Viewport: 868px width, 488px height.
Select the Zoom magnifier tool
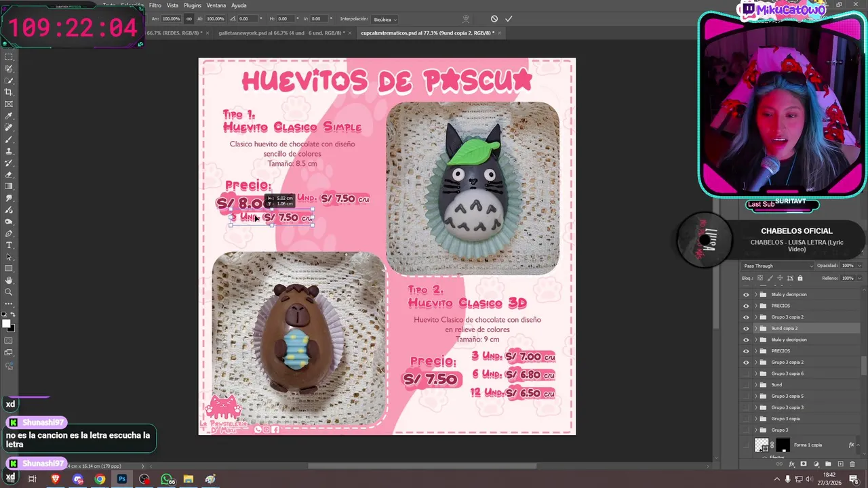click(9, 292)
